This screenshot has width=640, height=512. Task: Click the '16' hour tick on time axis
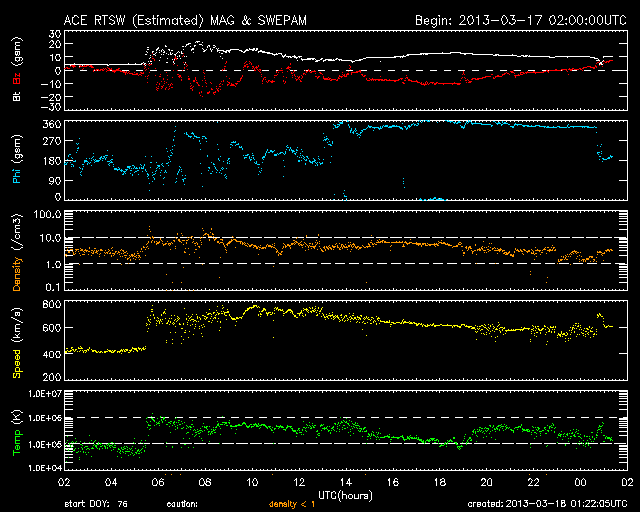[393, 483]
